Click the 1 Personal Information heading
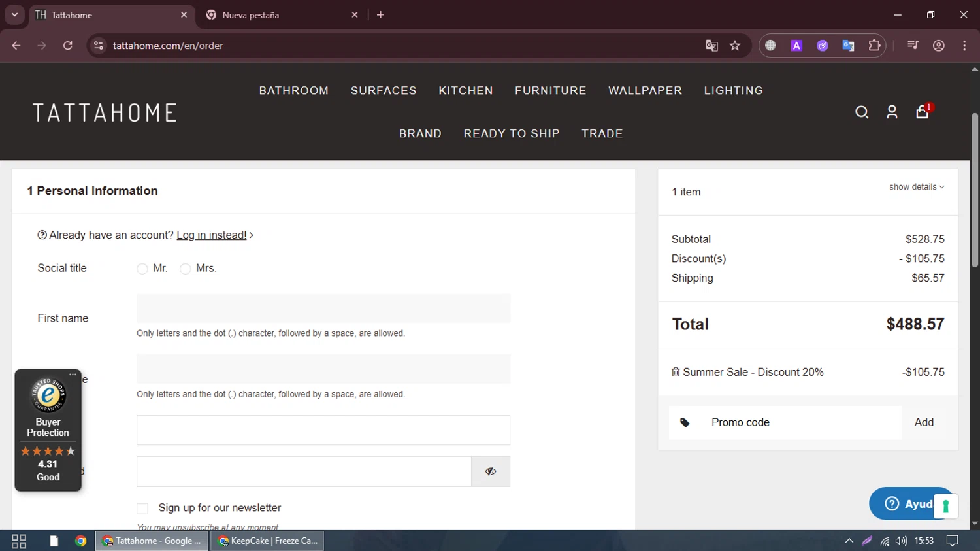The height and width of the screenshot is (551, 980). tap(92, 191)
